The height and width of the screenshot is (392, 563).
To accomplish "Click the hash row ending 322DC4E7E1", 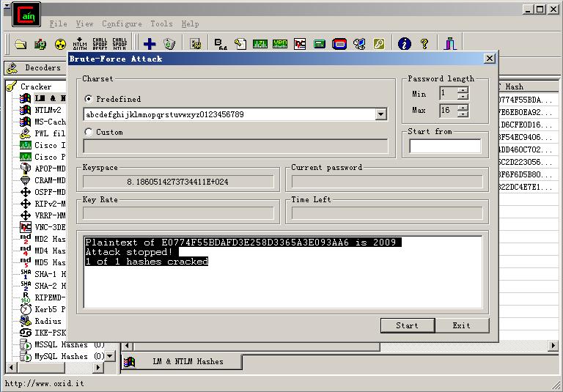I will [x=527, y=187].
